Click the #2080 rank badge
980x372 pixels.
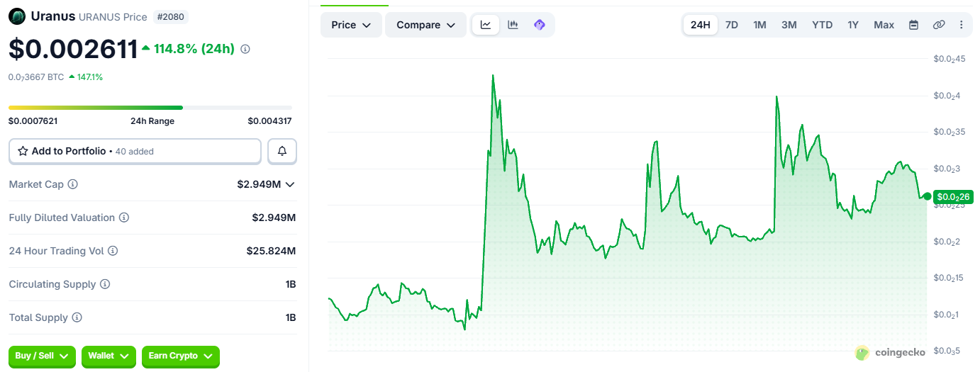coord(171,16)
